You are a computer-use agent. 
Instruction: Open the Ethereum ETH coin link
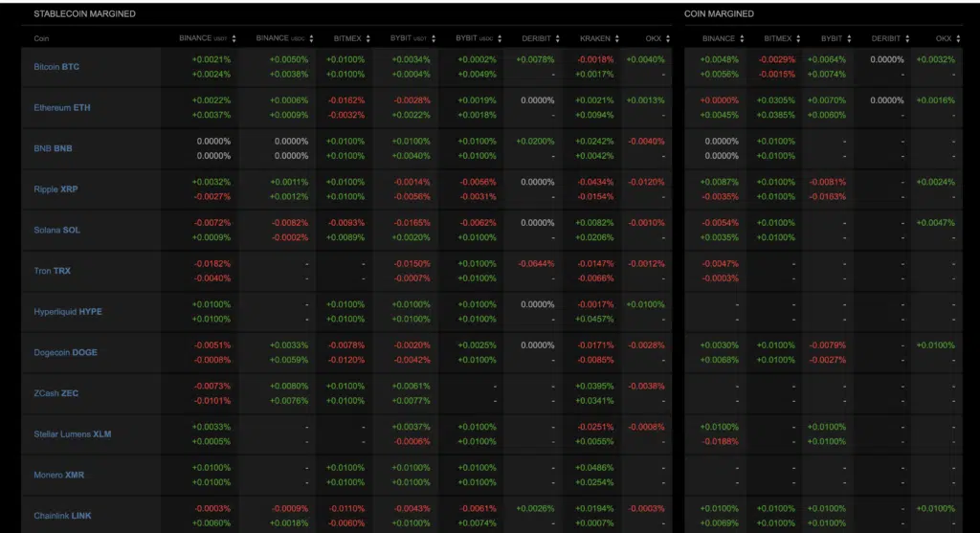pos(62,107)
